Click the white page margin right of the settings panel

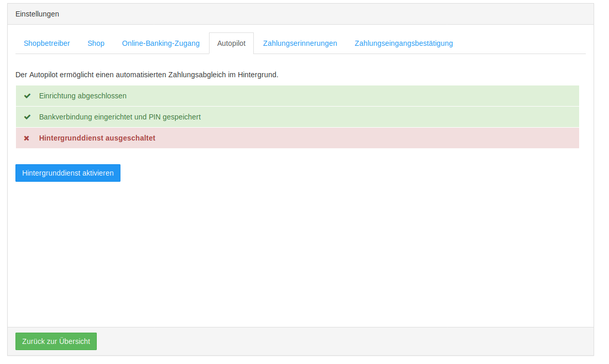pyautogui.click(x=601, y=180)
